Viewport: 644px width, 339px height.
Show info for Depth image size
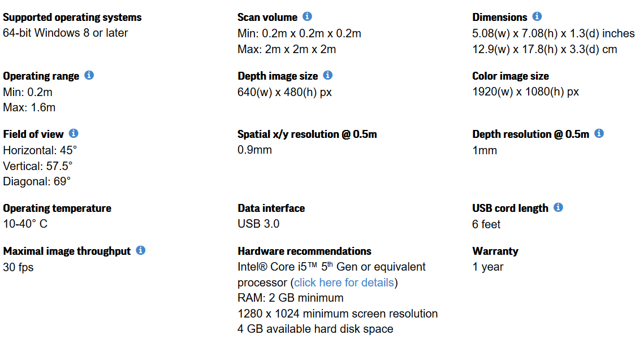tap(327, 75)
